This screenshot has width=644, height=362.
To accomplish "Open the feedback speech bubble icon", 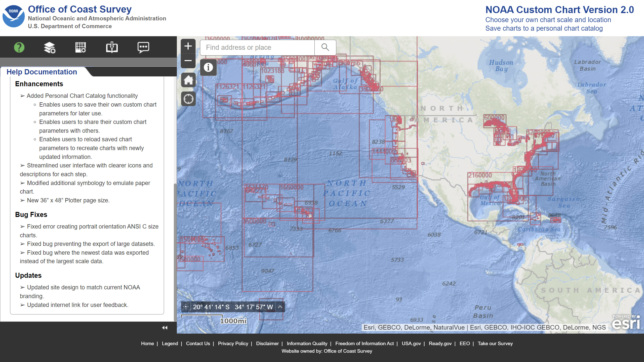I will (143, 47).
